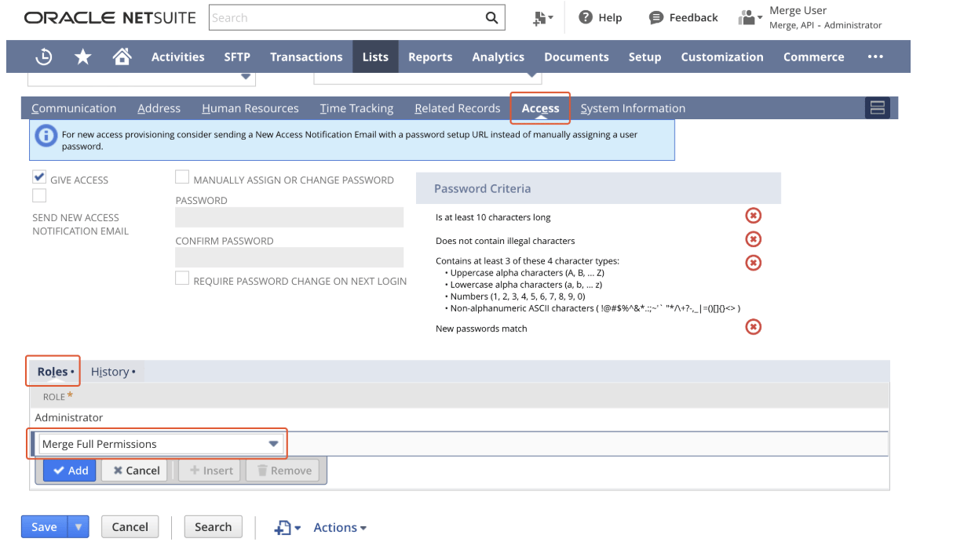Check Manually Assign or Change Password
Image resolution: width=953 pixels, height=560 pixels.
point(182,177)
